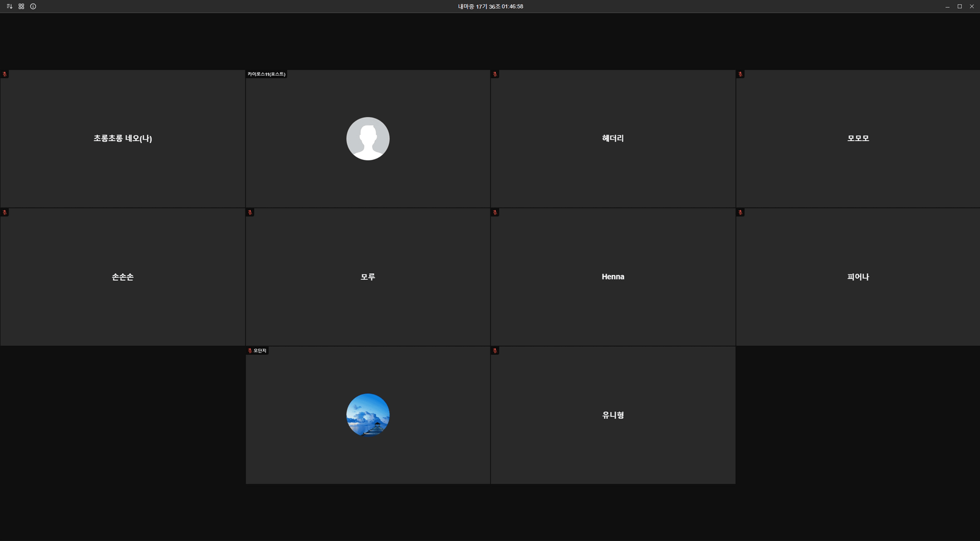Click muted mic icon beside 오단지 label
980x541 pixels.
[x=250, y=351]
